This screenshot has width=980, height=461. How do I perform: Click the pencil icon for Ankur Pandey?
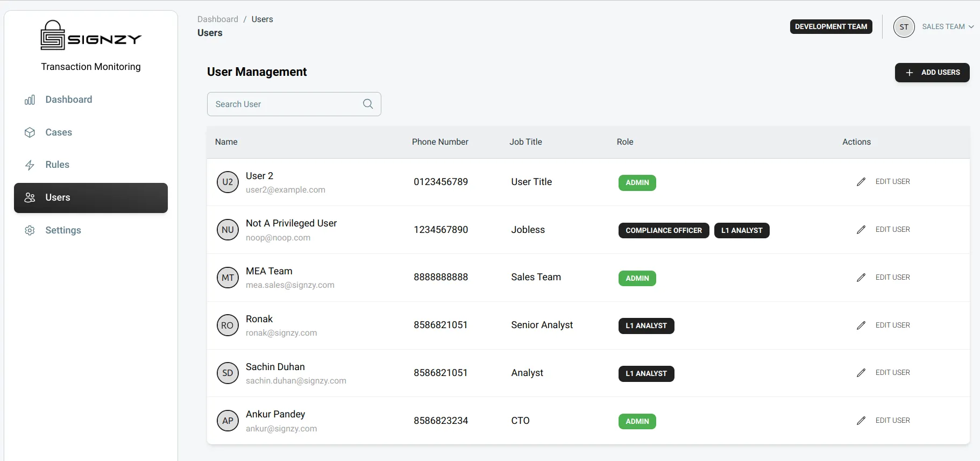click(x=861, y=421)
